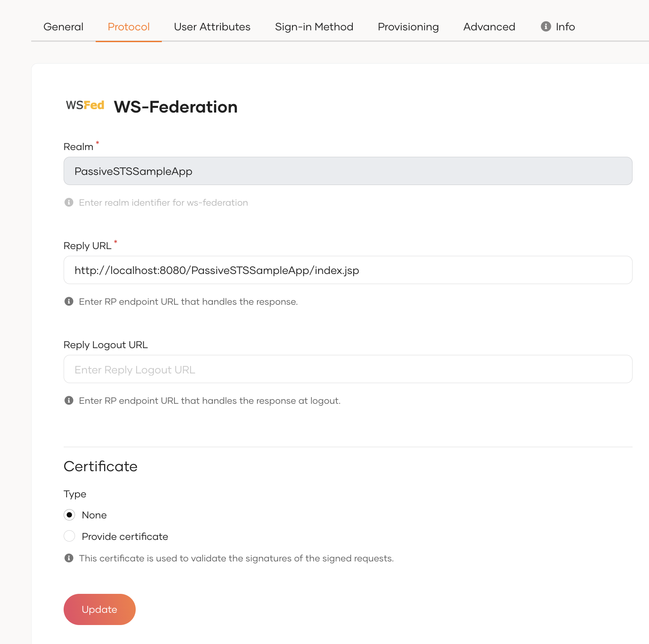
Task: Click the WSFed protocol logo icon
Action: [85, 105]
